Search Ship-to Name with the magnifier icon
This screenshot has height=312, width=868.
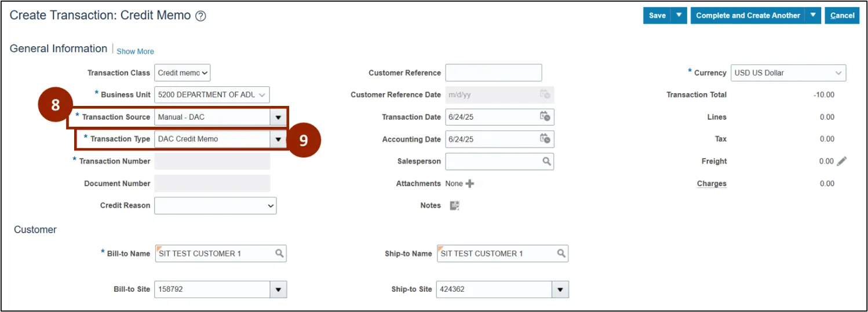[561, 254]
